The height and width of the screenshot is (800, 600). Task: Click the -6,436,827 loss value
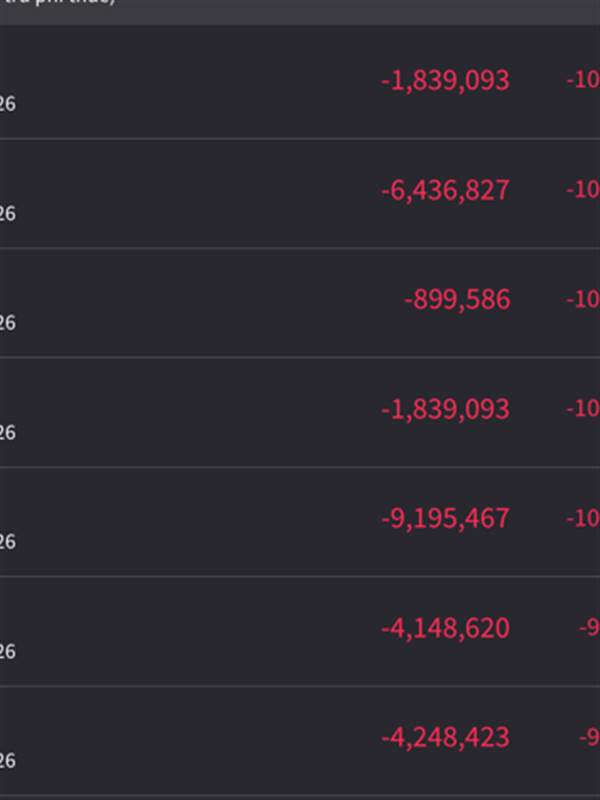pos(445,190)
